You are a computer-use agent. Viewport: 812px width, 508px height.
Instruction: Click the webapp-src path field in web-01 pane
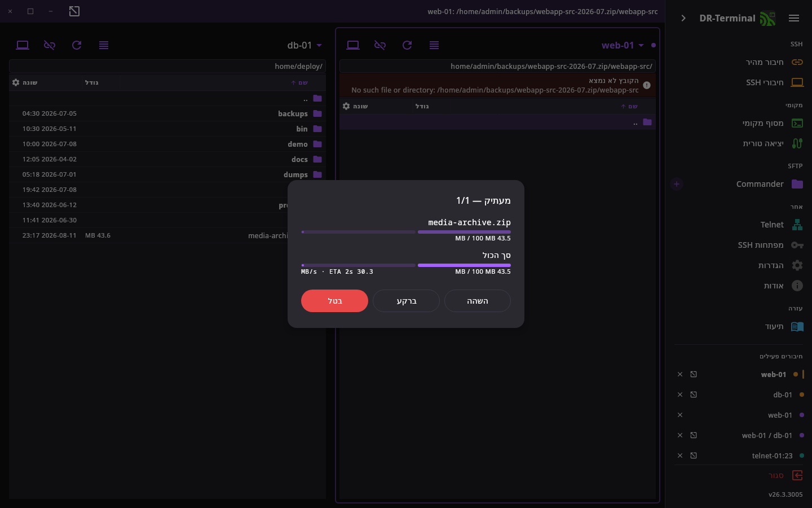click(498, 66)
